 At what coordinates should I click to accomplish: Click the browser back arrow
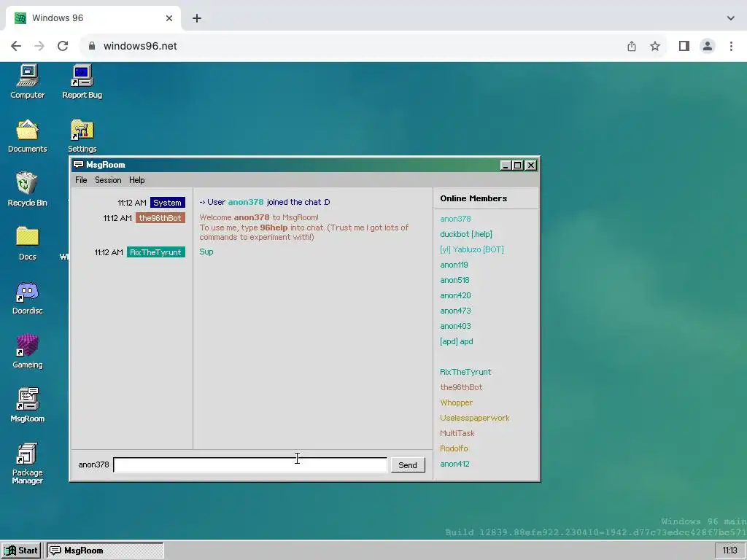pos(16,46)
